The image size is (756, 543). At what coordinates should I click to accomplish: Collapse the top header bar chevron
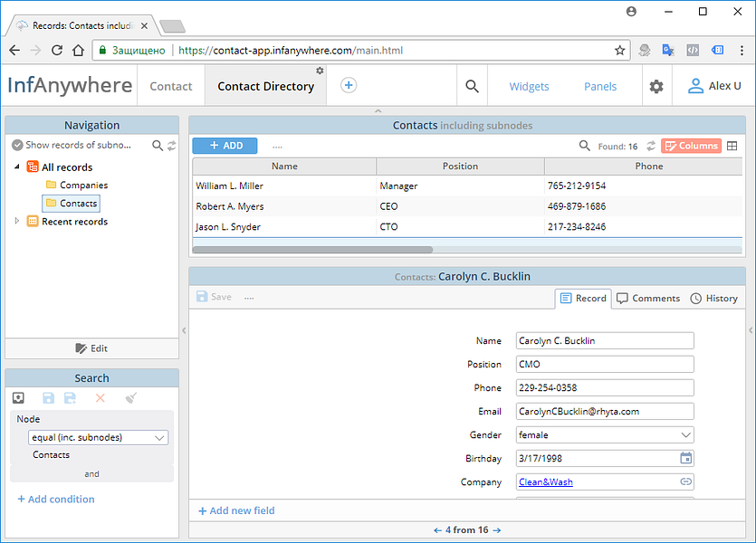coord(378,110)
